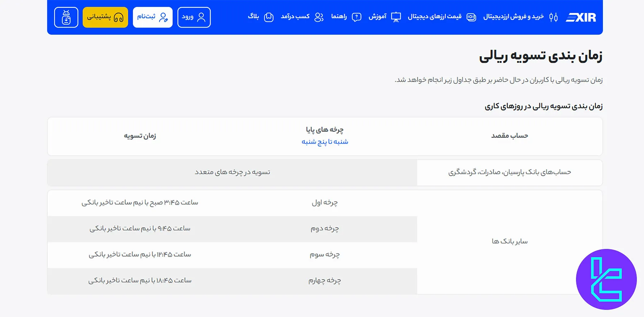Click the حساب‌های بانک پارسیان، صادرات، گردشگری cell
Image resolution: width=644 pixels, height=317 pixels.
(x=509, y=172)
